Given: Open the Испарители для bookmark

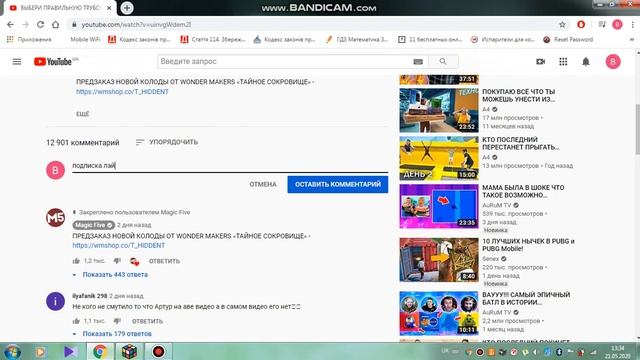Looking at the screenshot, I should pos(503,40).
